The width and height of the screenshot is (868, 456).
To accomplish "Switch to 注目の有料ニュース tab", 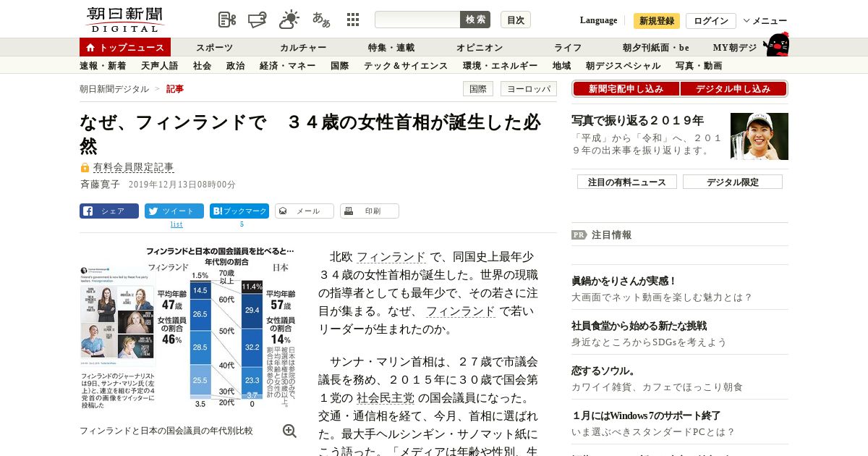I will [627, 182].
